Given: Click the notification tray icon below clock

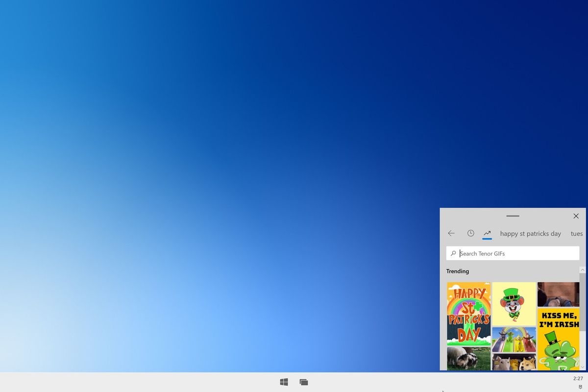Looking at the screenshot, I should 580,387.
